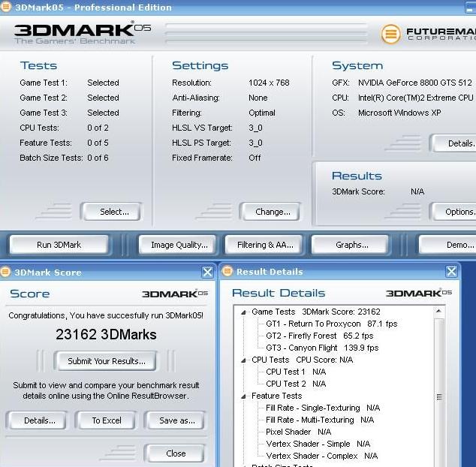
Task: Open results Options
Action: [453, 212]
